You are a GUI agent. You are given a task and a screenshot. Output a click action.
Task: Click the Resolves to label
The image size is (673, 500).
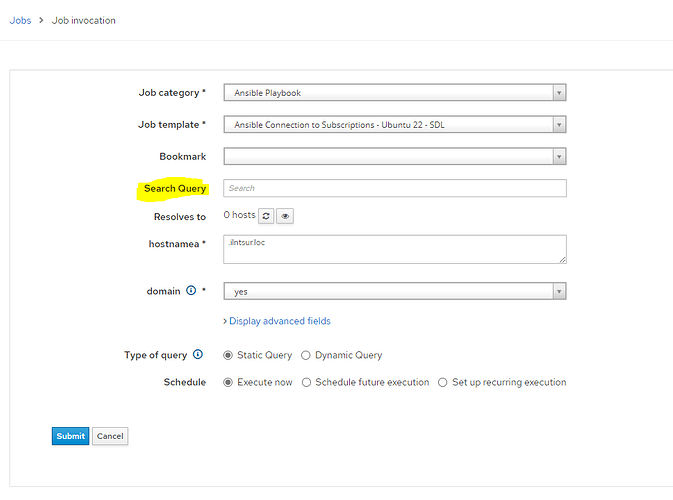pyautogui.click(x=180, y=217)
